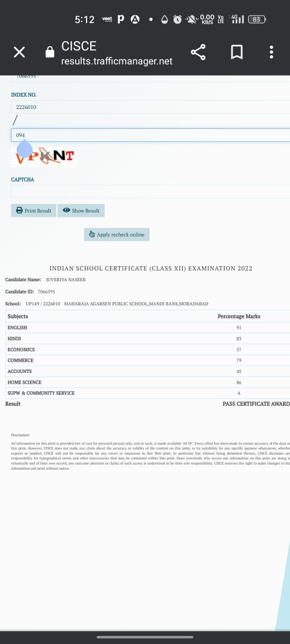Close the browser tab with X icon
The height and width of the screenshot is (644, 290).
pos(19,52)
